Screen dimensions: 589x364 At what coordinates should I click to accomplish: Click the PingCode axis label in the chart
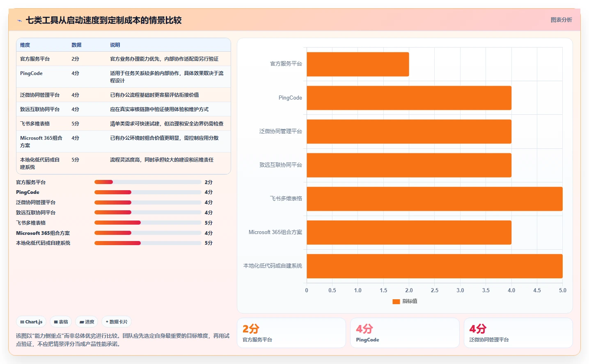point(290,98)
